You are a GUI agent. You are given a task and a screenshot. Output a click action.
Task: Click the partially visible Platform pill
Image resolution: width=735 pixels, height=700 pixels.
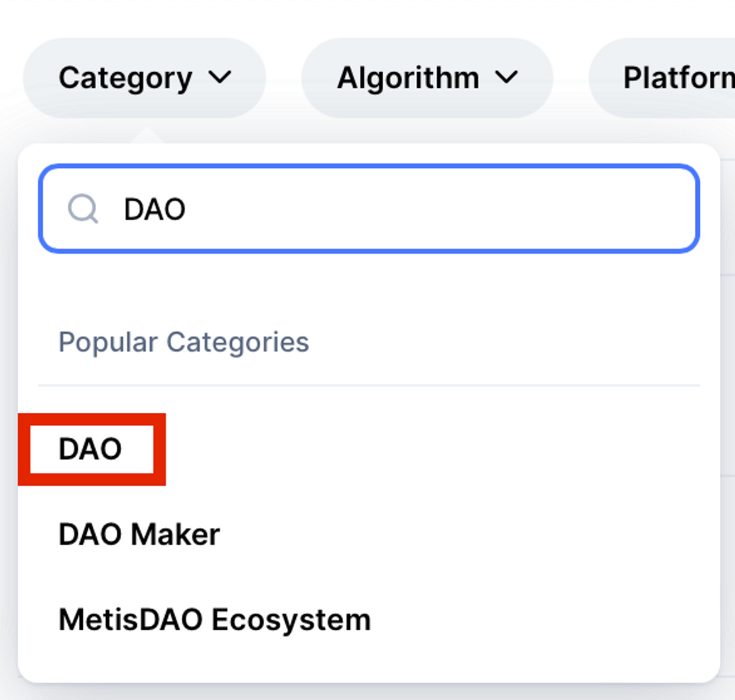(x=662, y=78)
